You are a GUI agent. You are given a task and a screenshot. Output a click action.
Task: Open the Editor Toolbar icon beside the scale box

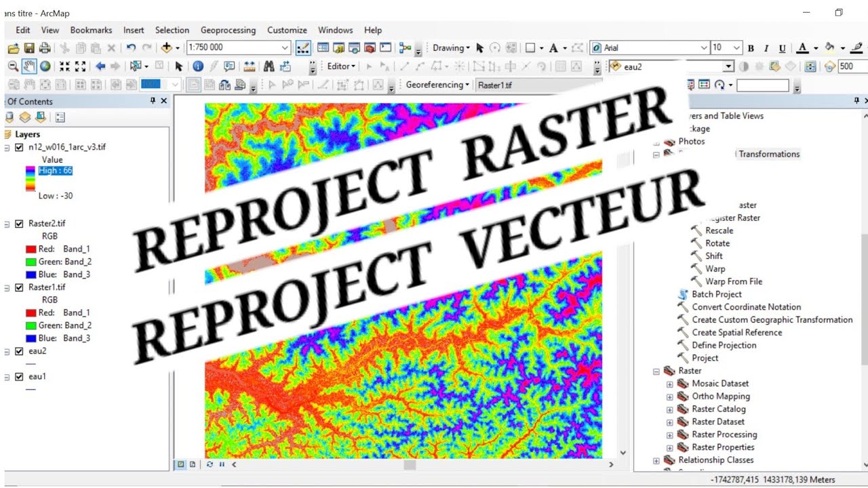click(x=303, y=48)
